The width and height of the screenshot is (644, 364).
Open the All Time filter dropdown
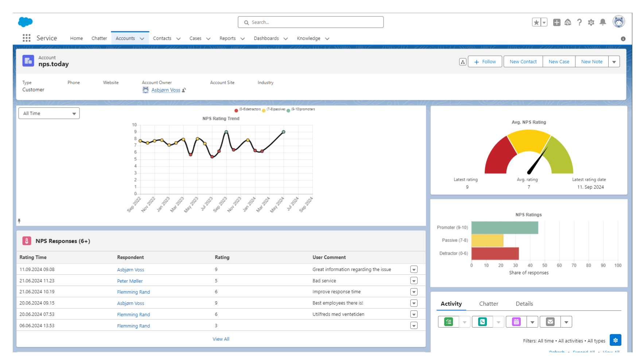click(x=49, y=113)
